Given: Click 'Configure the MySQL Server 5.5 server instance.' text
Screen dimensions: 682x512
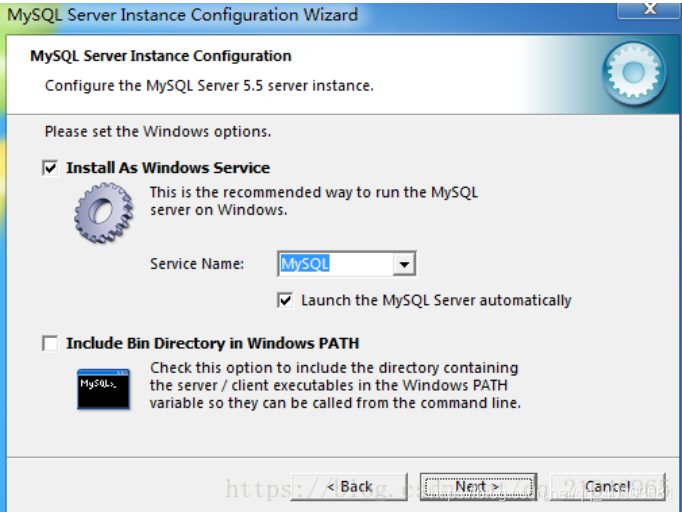Looking at the screenshot, I should (209, 86).
